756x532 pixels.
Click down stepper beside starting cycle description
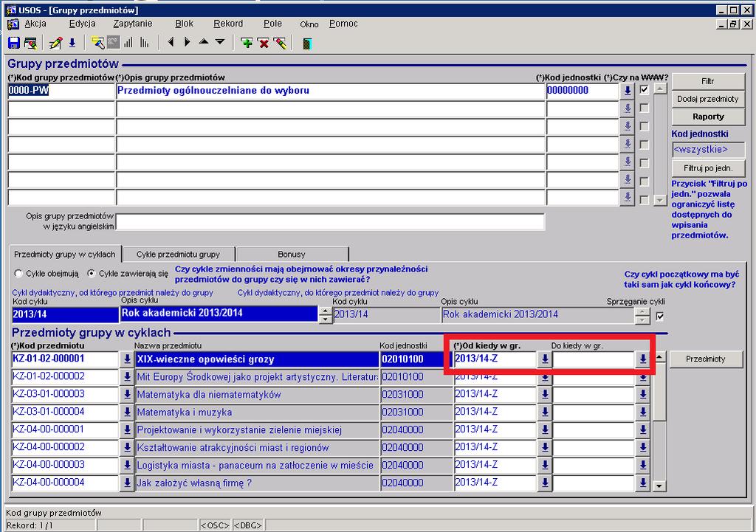coord(326,319)
